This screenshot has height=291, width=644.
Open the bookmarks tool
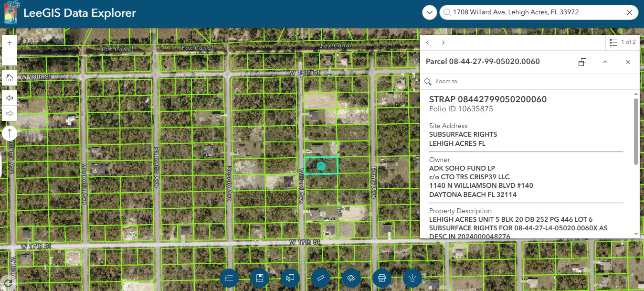(260, 278)
